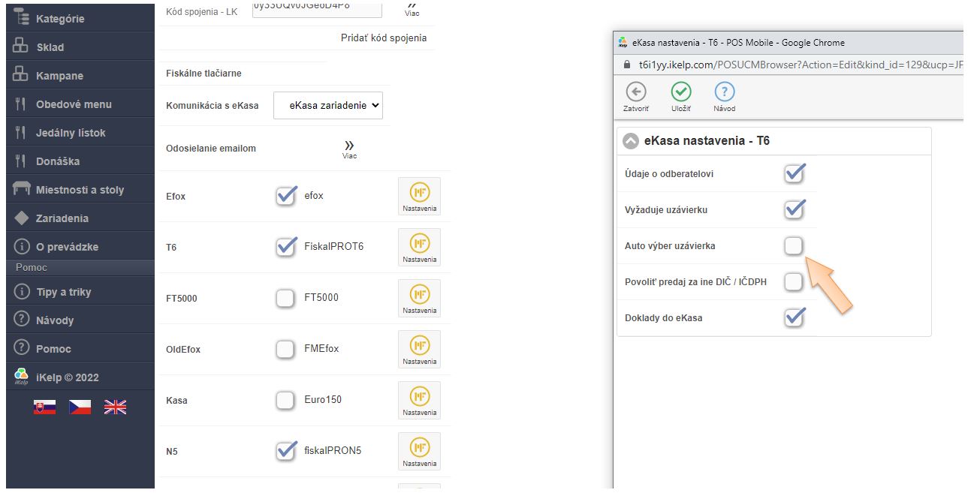Viewport: 980px width, 493px height.
Task: Click the Zatvoriť back arrow icon
Action: click(635, 92)
